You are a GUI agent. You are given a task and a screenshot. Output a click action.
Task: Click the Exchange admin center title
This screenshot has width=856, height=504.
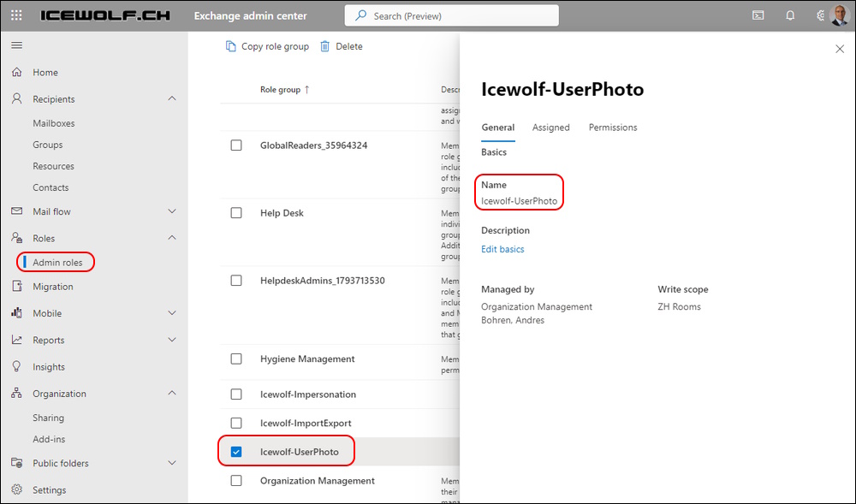251,15
